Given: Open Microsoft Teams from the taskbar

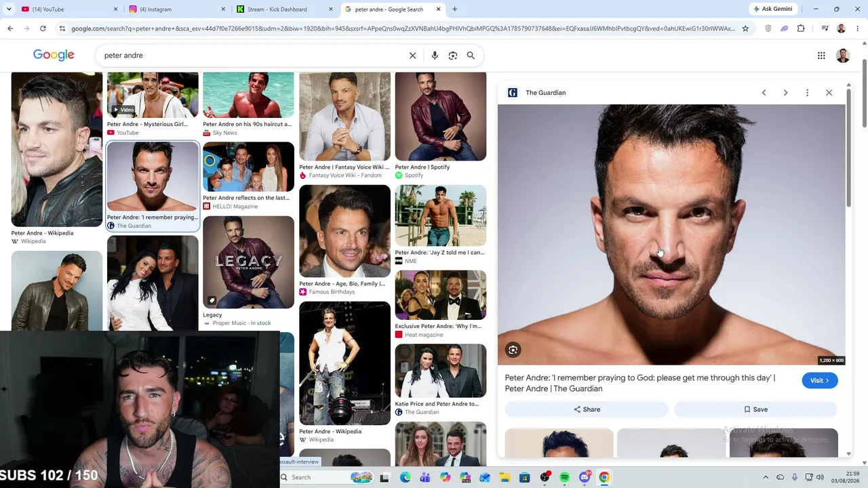Looking at the screenshot, I should point(425,477).
